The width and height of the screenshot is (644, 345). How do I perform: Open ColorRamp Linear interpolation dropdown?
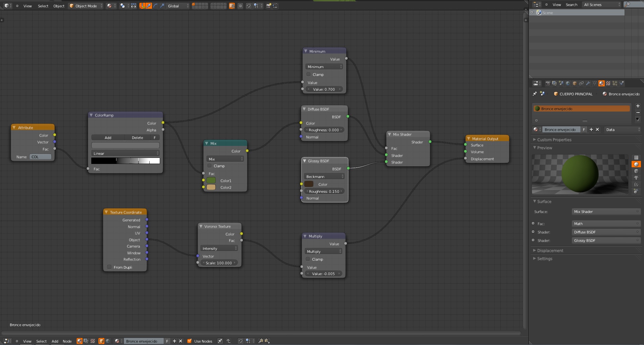tap(126, 154)
